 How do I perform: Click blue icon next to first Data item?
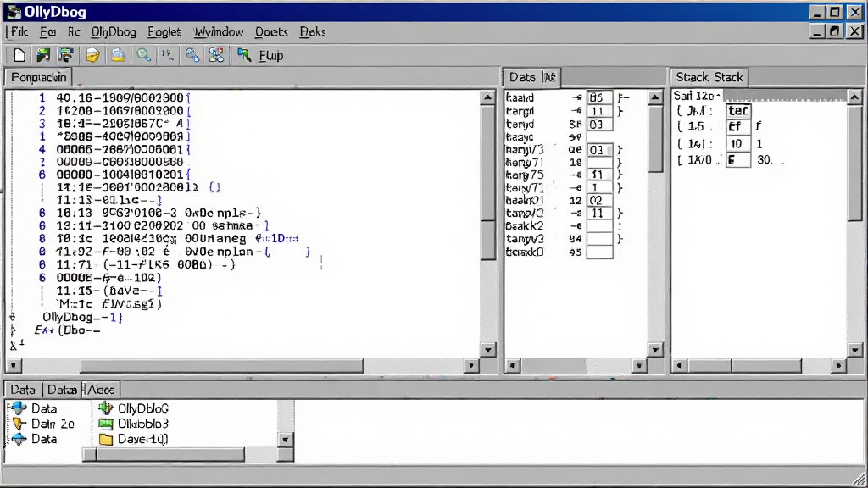click(x=19, y=408)
